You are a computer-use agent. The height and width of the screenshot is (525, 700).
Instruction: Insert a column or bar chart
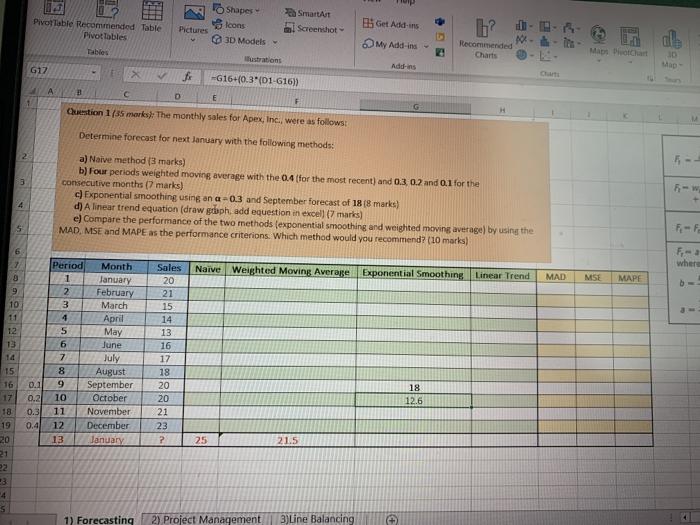(523, 26)
